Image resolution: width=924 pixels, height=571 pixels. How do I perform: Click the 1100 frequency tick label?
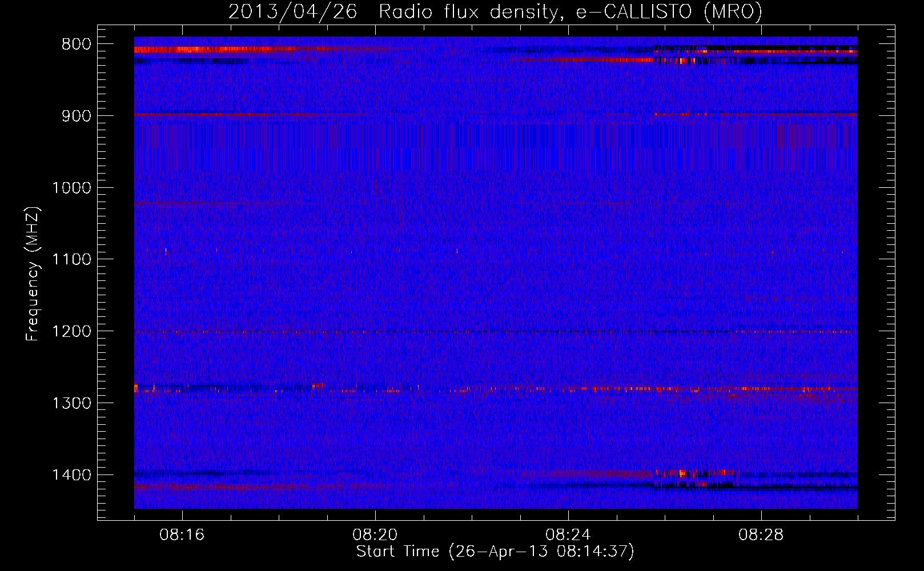[x=71, y=260]
